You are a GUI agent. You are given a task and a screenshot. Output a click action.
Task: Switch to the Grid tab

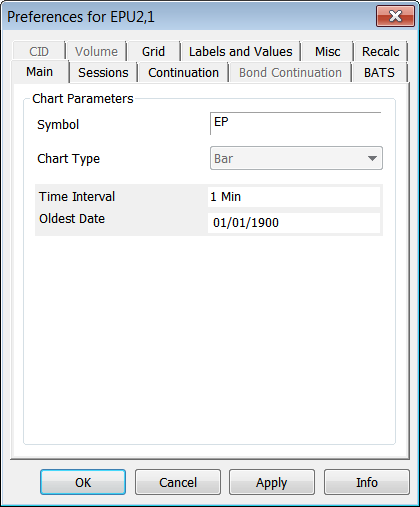153,52
